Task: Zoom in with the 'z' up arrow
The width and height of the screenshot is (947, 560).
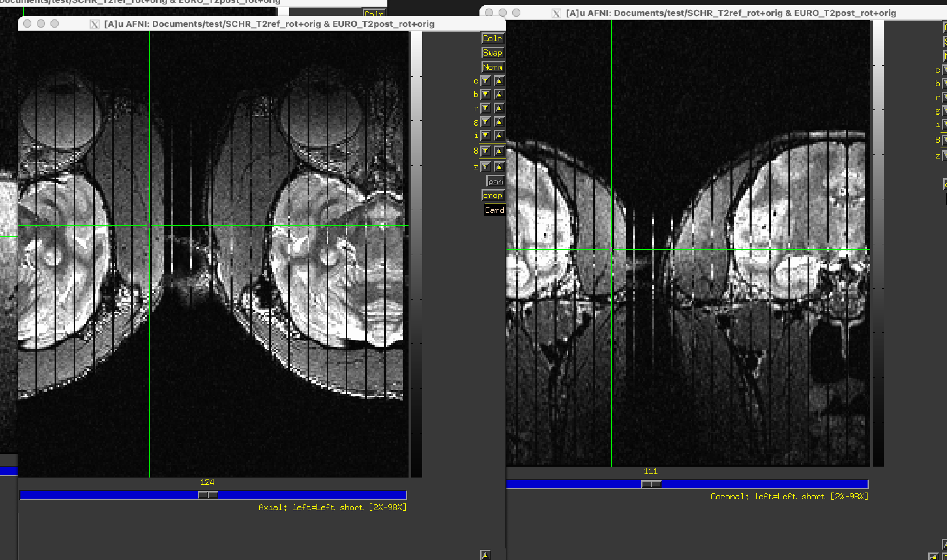Action: [x=499, y=166]
